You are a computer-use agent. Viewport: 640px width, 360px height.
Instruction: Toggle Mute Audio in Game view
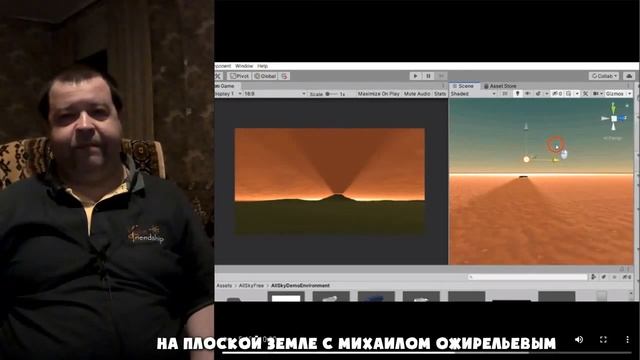click(x=417, y=94)
